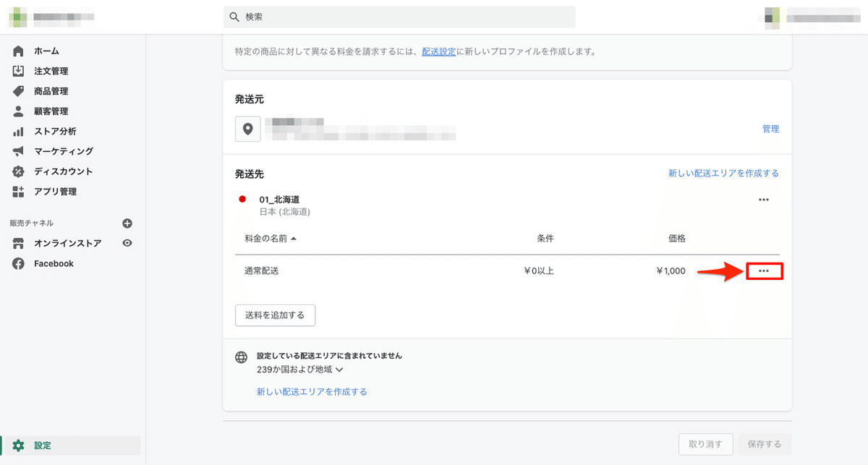Click the apps grid icon beside アプリ管理
Screen dimensions: 868x465
click(x=19, y=192)
